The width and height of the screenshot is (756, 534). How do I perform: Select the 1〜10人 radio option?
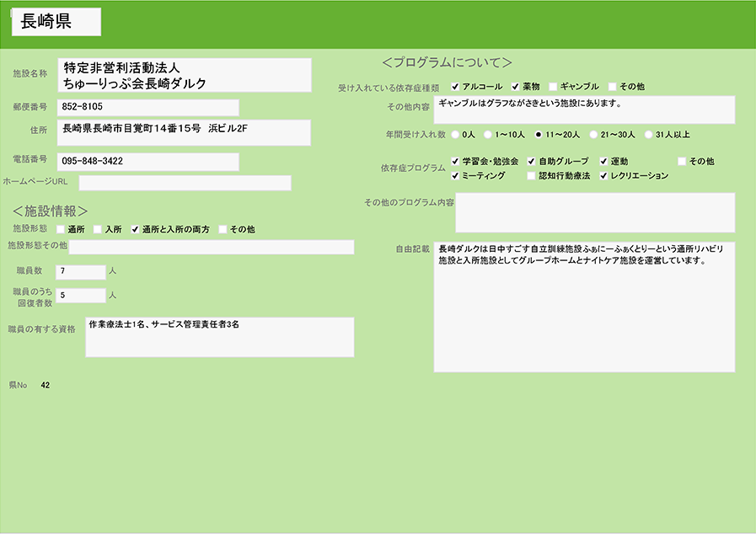pos(488,134)
